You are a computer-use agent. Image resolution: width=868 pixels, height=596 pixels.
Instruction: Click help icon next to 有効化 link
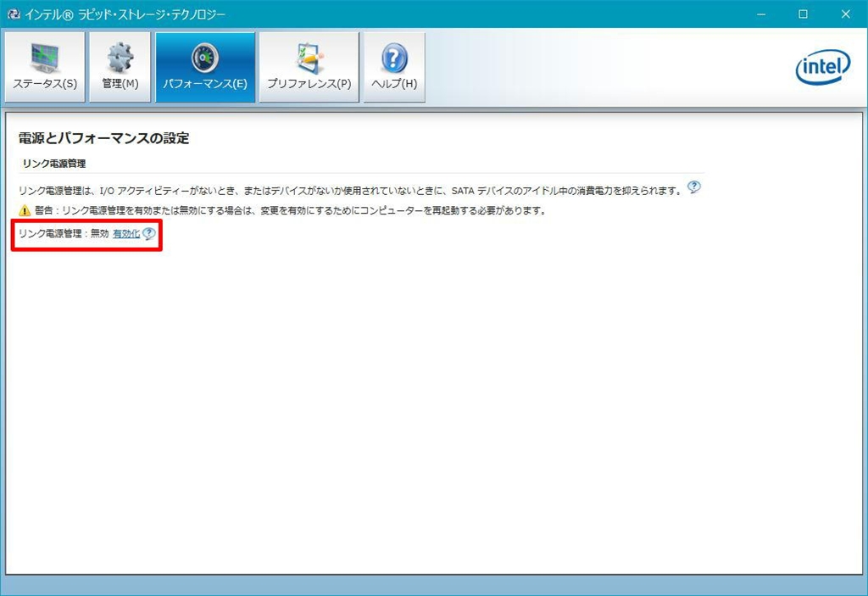click(x=149, y=234)
